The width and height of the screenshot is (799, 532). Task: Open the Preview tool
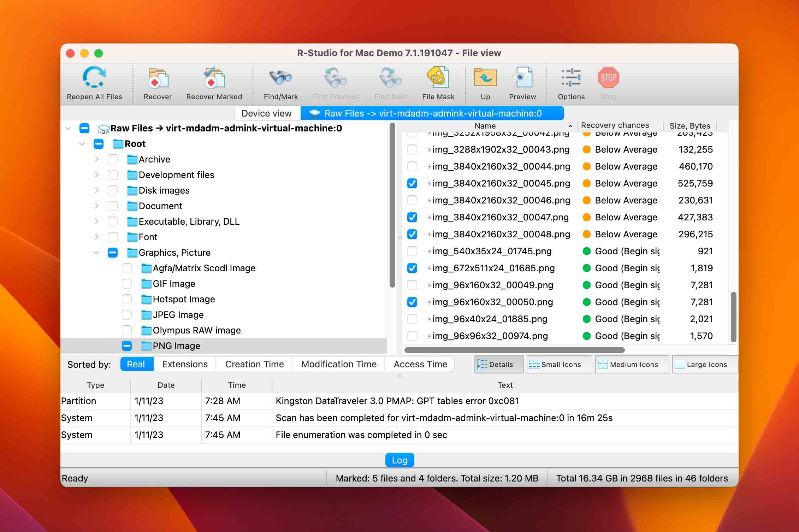[522, 77]
